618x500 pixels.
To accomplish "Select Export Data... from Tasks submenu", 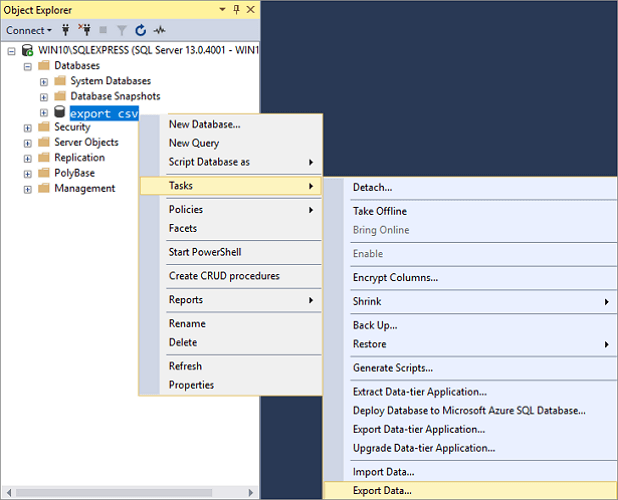I will pos(382,490).
